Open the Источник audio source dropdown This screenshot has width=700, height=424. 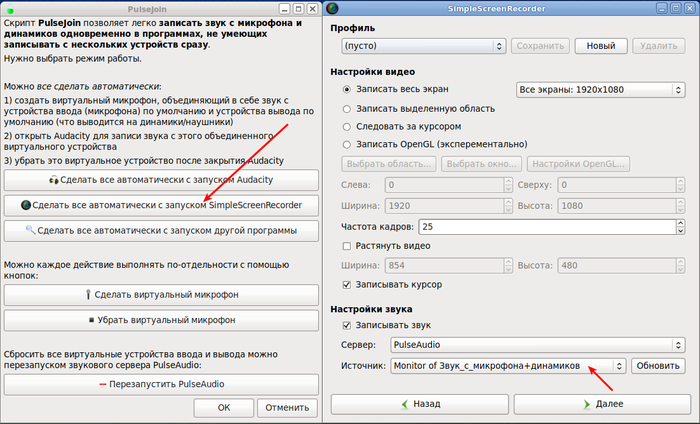(508, 366)
